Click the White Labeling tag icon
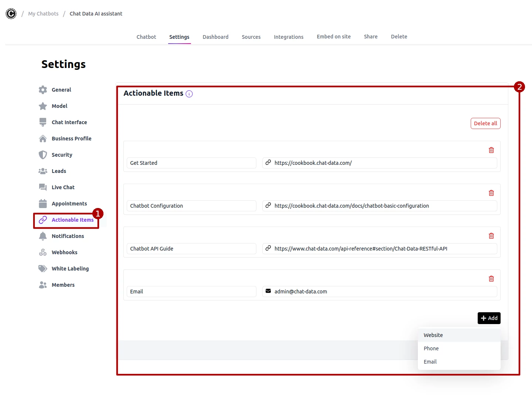The width and height of the screenshot is (532, 405). pos(43,269)
